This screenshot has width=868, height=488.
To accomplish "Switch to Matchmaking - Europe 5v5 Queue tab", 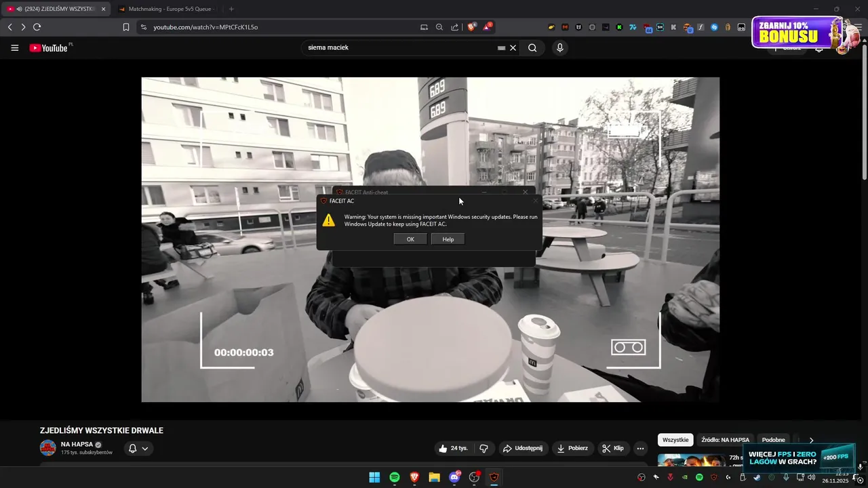I will click(x=166, y=9).
